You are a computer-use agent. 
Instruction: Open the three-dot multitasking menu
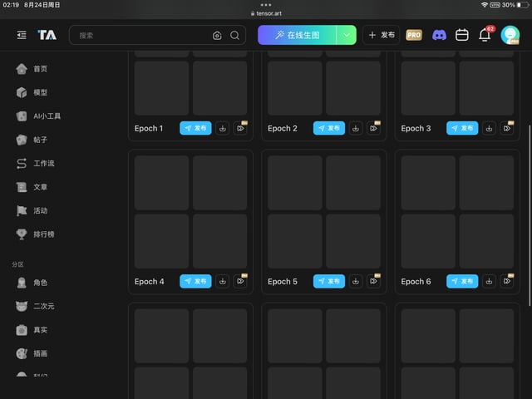click(266, 5)
